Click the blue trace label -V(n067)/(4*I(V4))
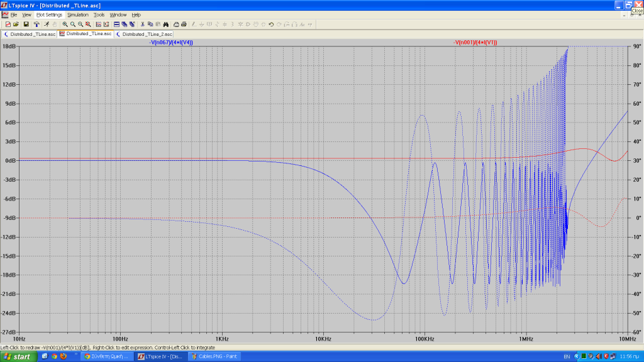 [170, 43]
